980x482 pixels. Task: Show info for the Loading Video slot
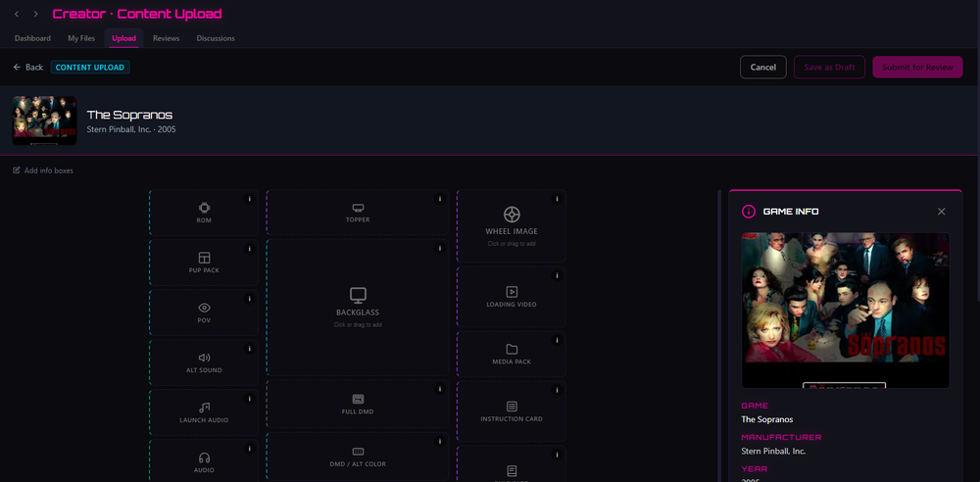click(x=557, y=275)
